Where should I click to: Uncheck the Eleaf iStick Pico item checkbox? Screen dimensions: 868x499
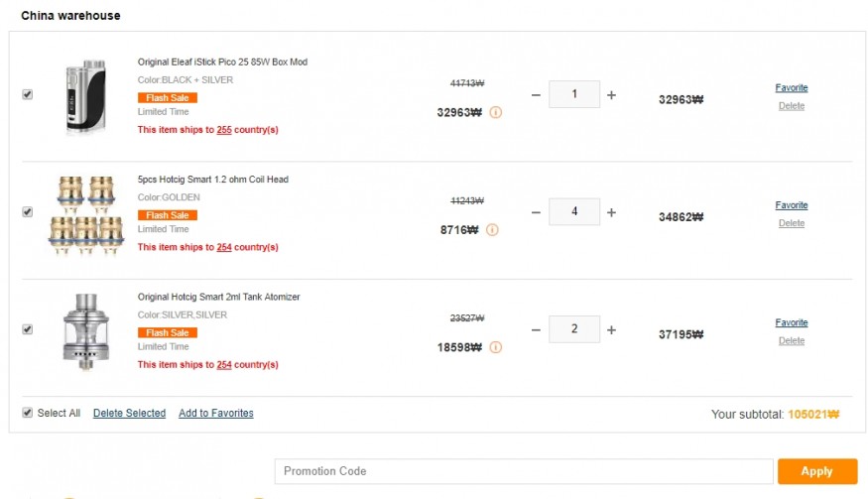[x=28, y=95]
